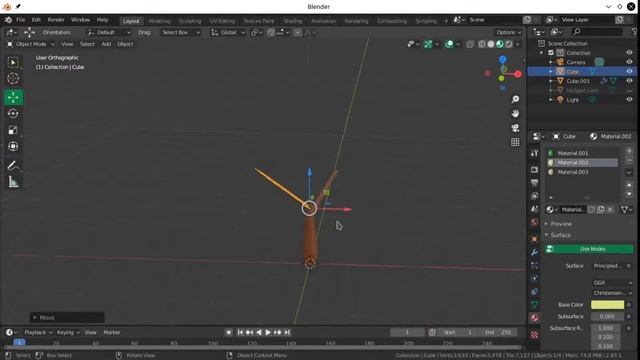Viewport: 640px width, 360px height.
Task: Select Material.001 slot
Action: [582, 153]
